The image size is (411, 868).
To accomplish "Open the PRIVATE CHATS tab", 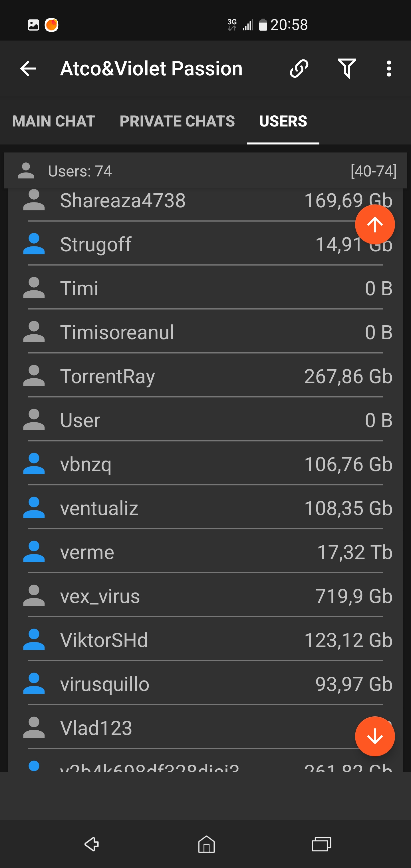I will click(177, 121).
